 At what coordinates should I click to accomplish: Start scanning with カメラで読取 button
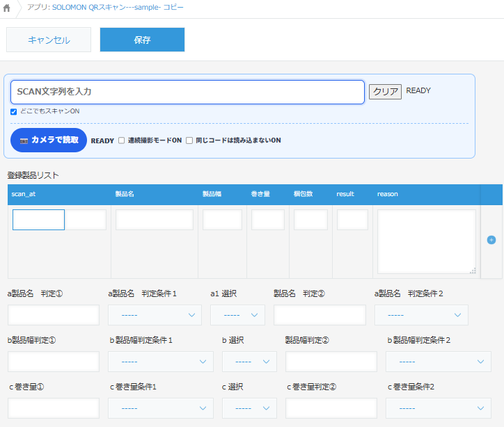click(49, 140)
